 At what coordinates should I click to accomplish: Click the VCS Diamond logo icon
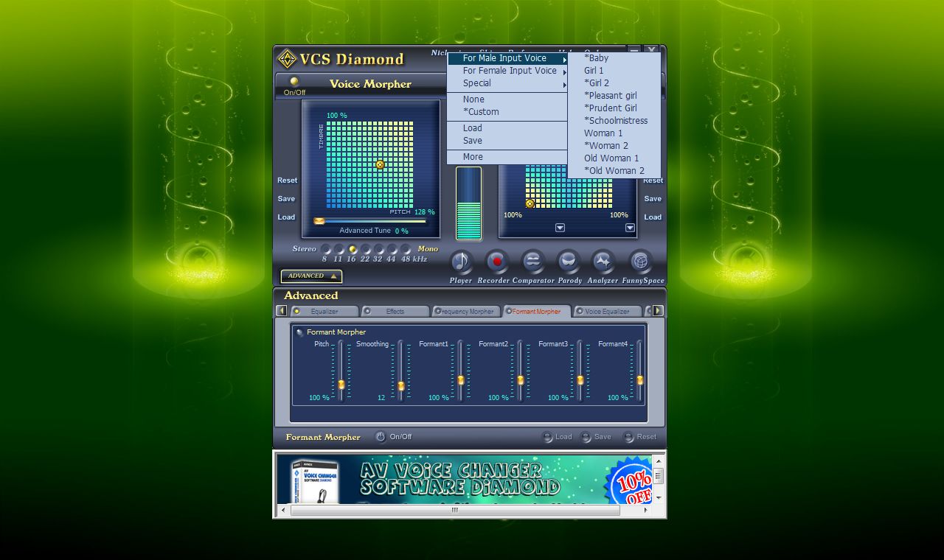[286, 59]
